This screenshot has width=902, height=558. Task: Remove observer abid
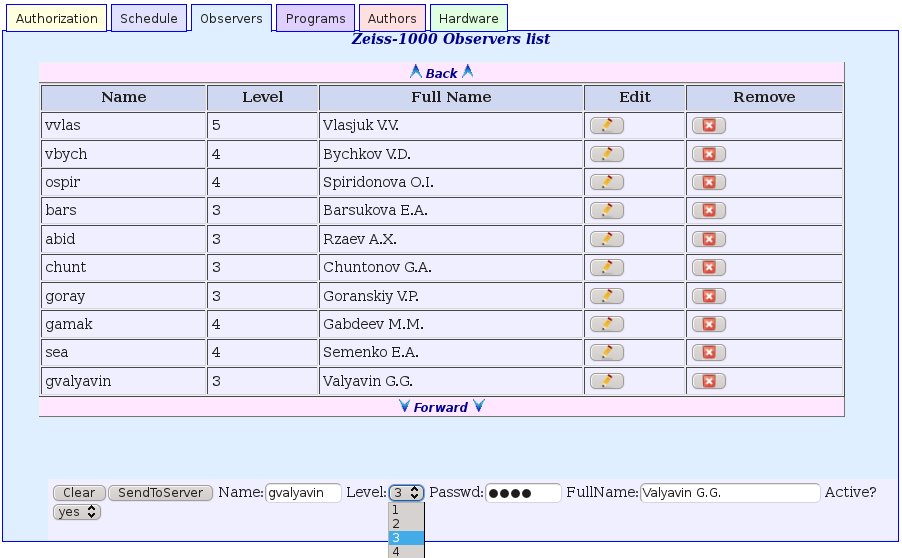click(x=709, y=239)
